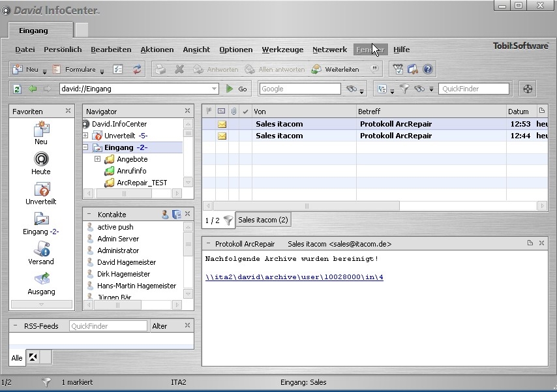Screen dimensions: 557x392
Task: Expand the Angebote folder node
Action: tap(97, 159)
